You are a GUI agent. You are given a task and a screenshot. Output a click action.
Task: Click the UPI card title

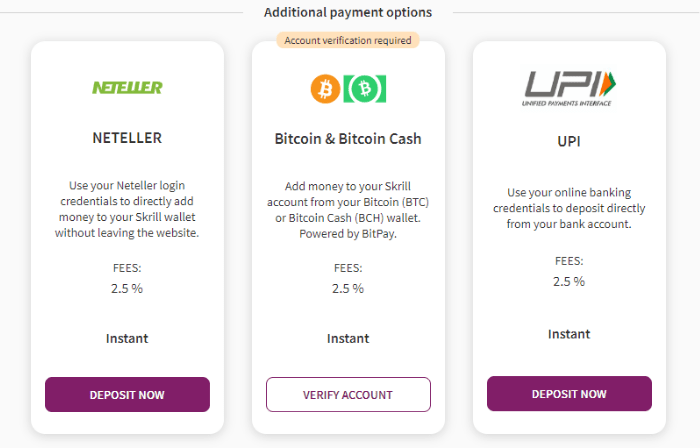tap(569, 141)
